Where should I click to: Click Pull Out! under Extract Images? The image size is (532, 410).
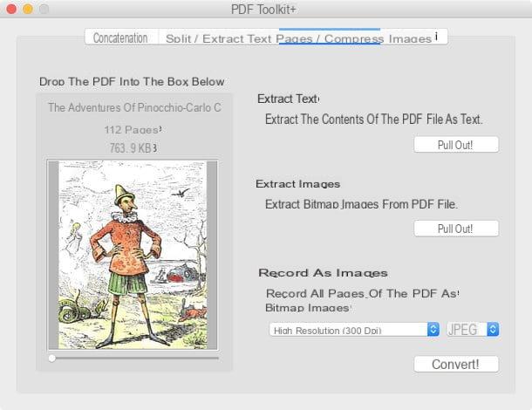(x=456, y=229)
